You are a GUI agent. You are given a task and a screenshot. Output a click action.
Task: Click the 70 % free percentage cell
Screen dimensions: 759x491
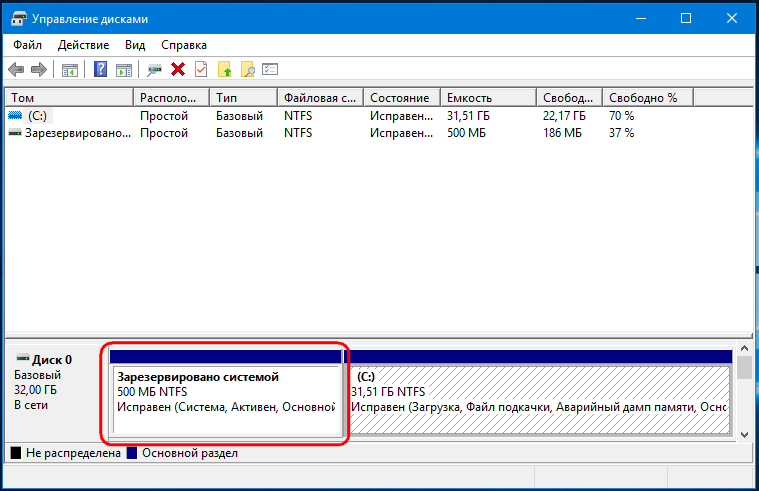coord(621,116)
